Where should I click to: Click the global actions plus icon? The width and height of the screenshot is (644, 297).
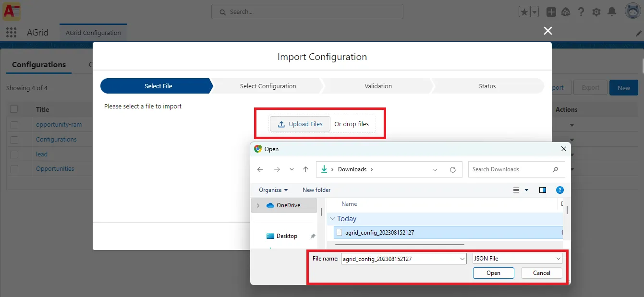point(551,12)
